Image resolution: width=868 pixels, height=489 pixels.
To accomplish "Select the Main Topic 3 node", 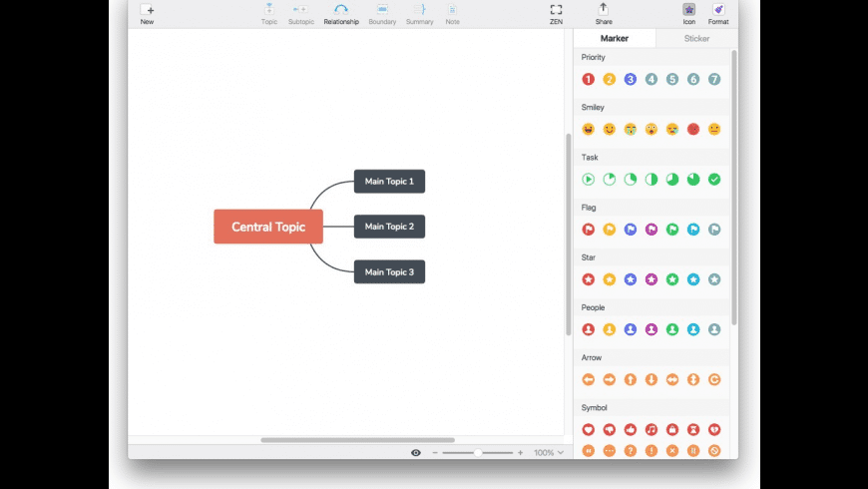I will tap(390, 271).
